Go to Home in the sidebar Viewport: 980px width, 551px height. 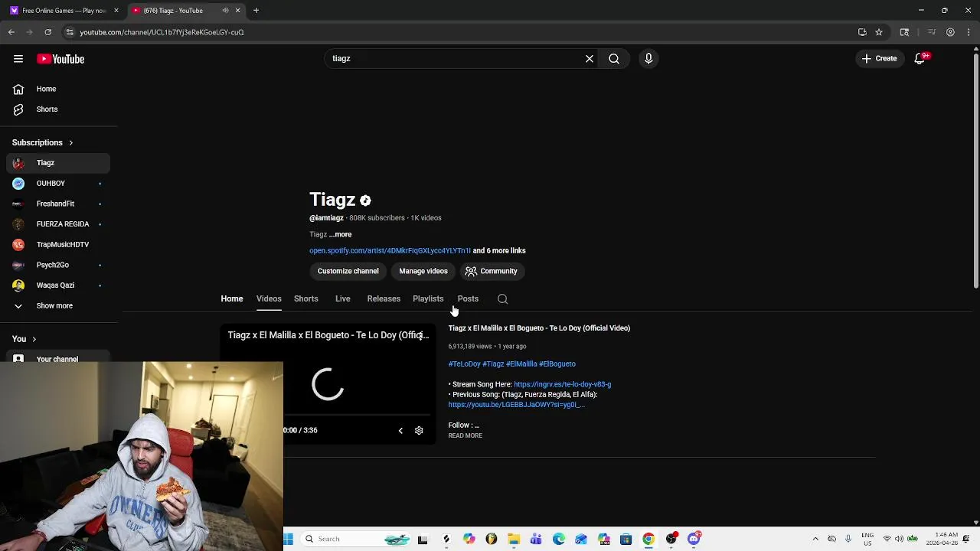(58, 89)
